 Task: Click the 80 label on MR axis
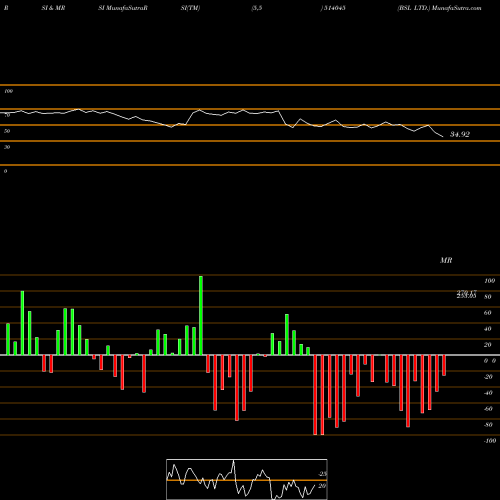487,297
